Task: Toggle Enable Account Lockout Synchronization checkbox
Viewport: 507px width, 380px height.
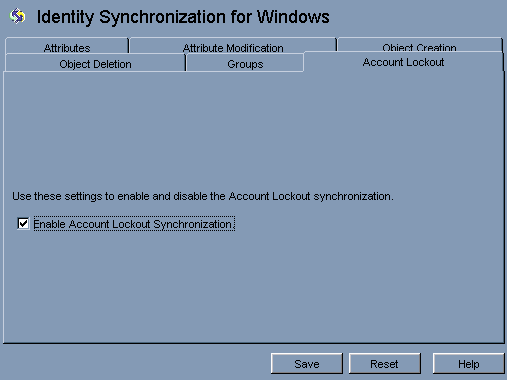Action: coord(23,223)
